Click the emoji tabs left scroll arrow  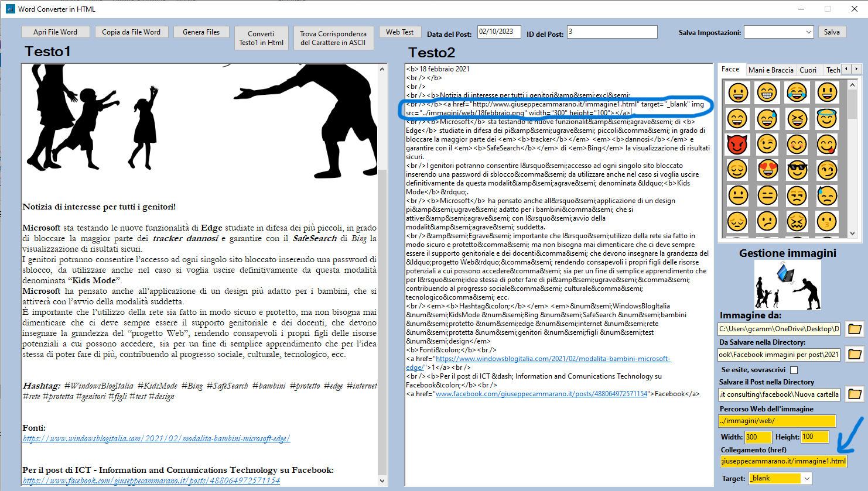[846, 69]
